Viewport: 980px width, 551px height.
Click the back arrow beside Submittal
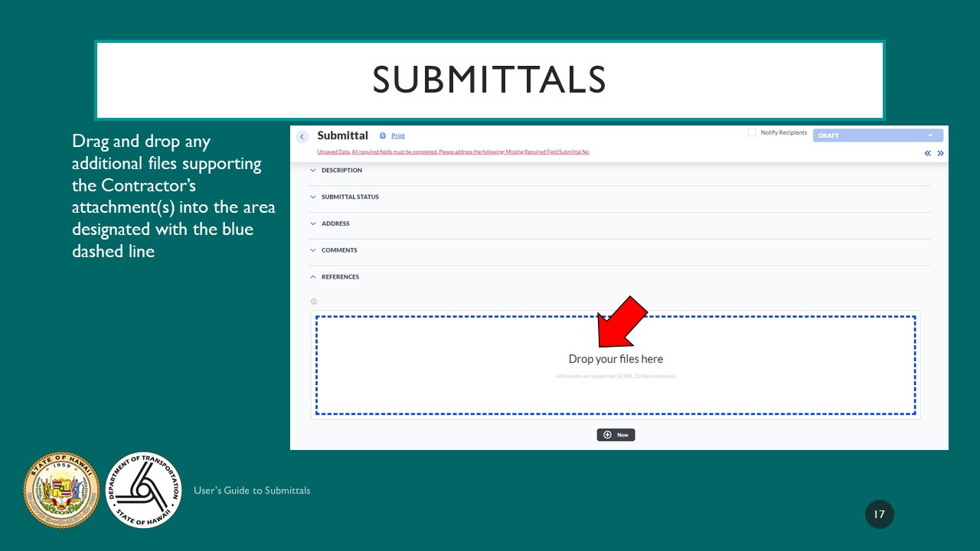[302, 136]
